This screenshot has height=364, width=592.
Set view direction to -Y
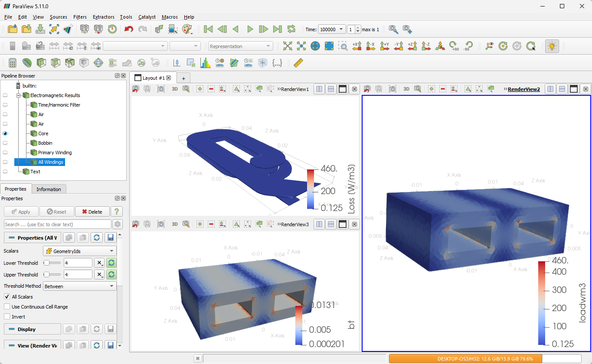[399, 46]
